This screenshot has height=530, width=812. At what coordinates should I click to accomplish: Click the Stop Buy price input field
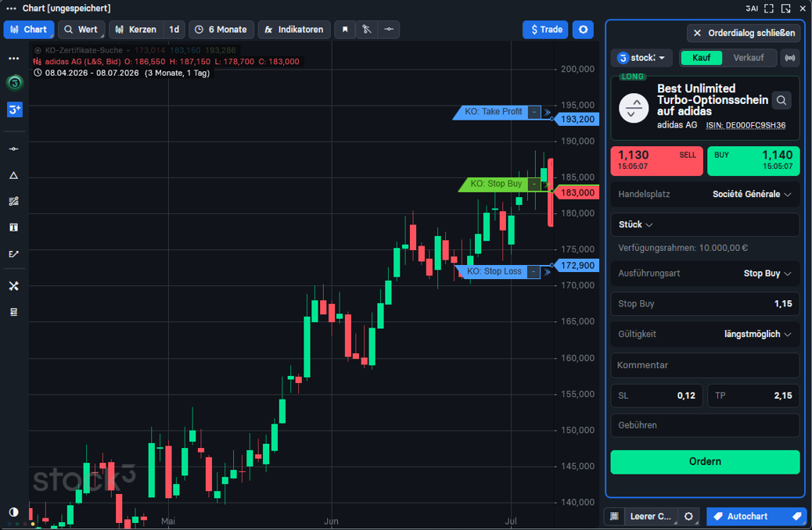[705, 304]
